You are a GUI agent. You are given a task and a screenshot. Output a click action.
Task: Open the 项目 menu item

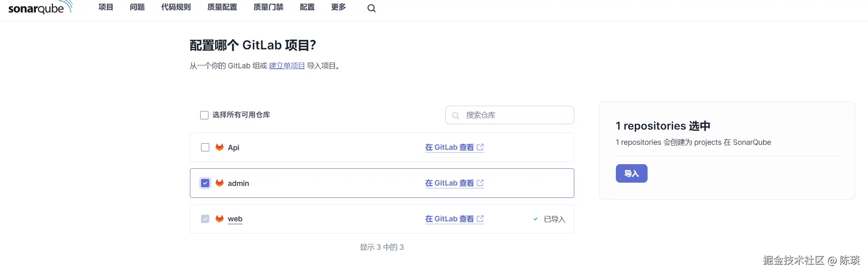(106, 7)
